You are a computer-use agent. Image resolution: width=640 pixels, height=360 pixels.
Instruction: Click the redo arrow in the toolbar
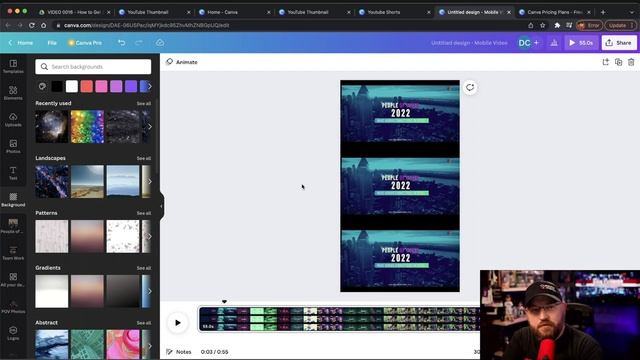pos(139,42)
